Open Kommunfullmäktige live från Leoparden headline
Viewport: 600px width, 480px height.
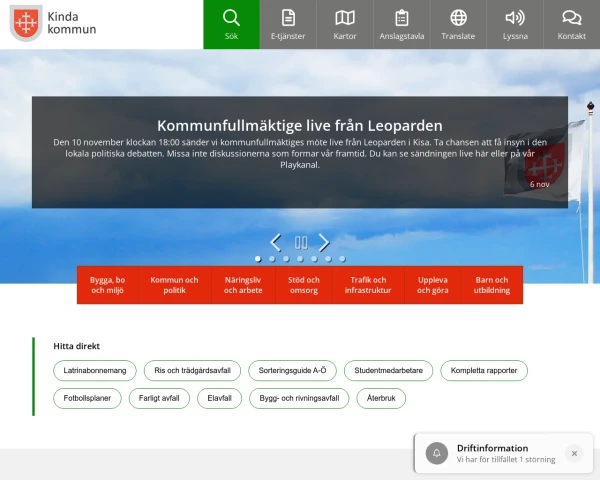pyautogui.click(x=300, y=126)
